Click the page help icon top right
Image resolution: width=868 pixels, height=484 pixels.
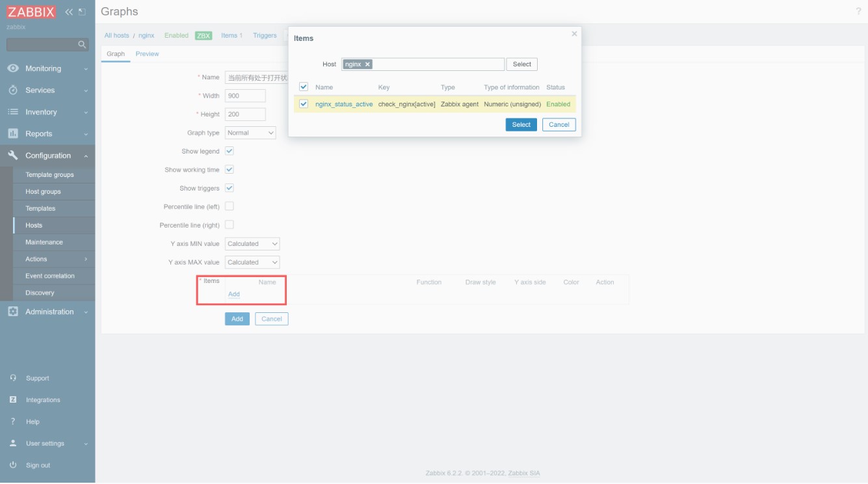tap(858, 12)
